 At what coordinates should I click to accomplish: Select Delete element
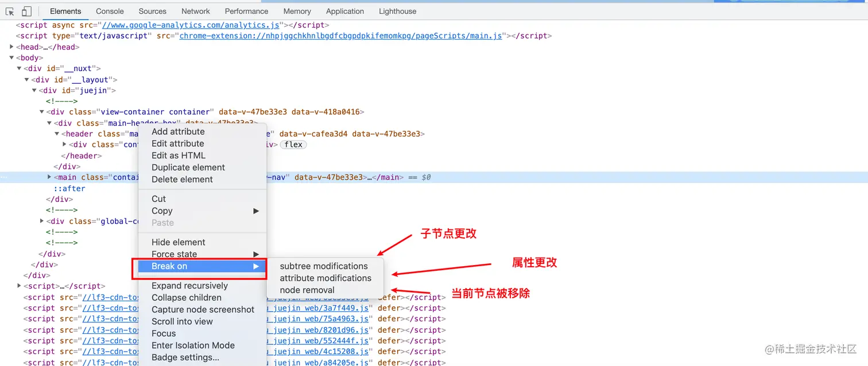[182, 180]
